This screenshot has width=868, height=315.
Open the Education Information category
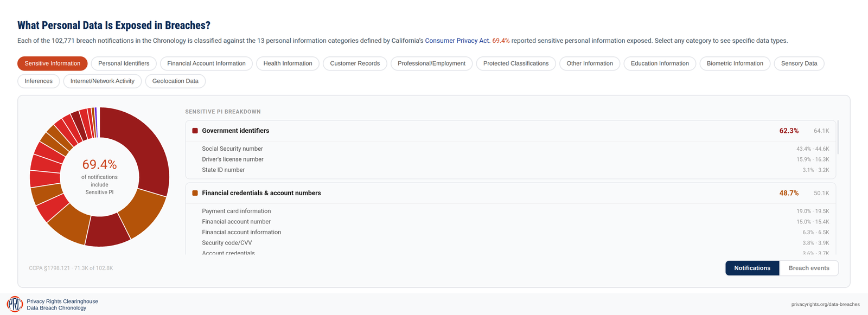pyautogui.click(x=660, y=63)
